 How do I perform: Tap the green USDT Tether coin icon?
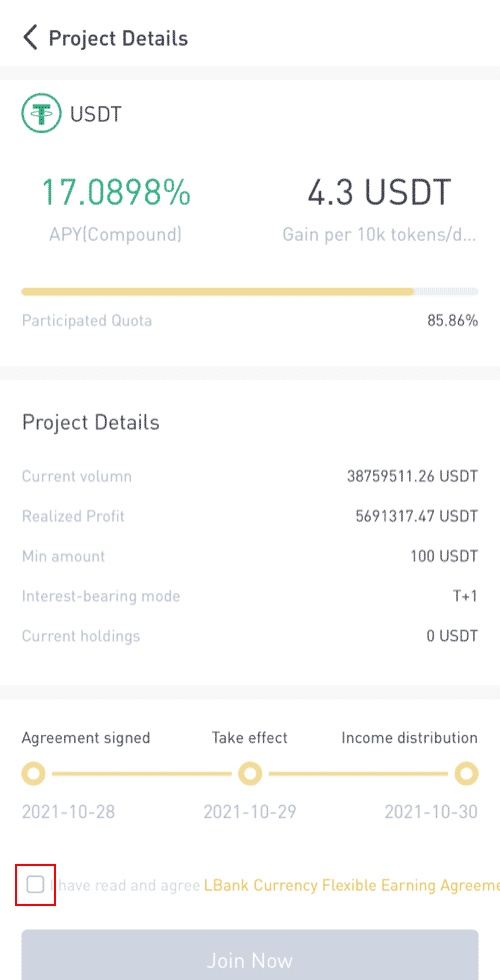tap(41, 114)
